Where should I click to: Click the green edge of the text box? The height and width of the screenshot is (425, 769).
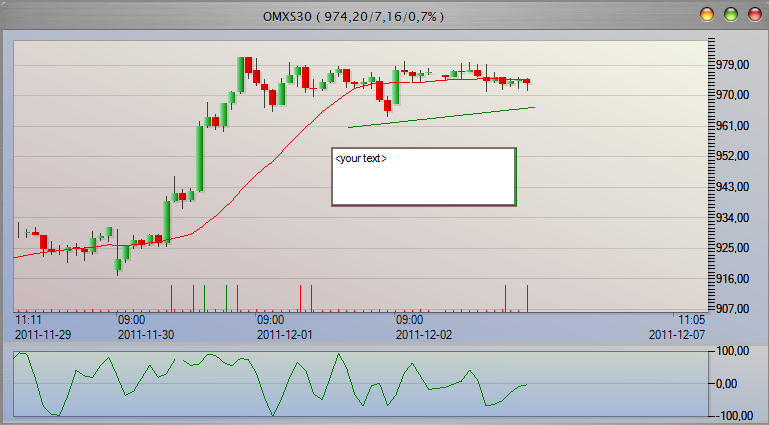pos(515,177)
